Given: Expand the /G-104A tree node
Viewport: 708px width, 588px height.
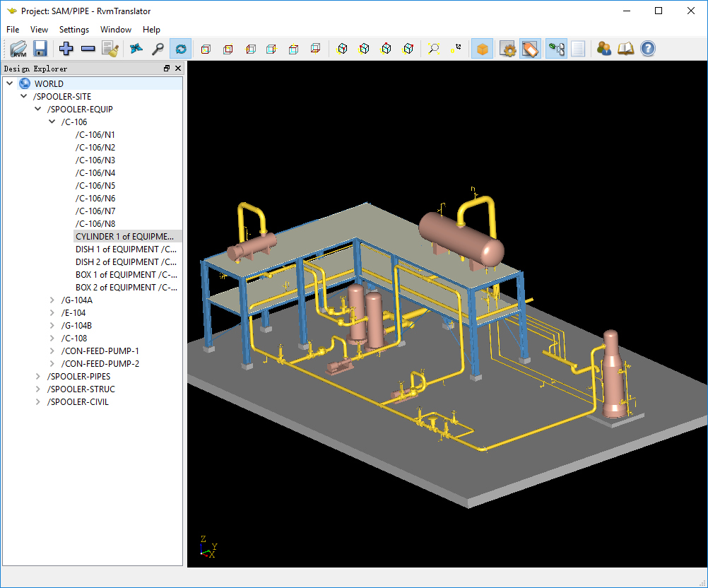Looking at the screenshot, I should (x=52, y=300).
